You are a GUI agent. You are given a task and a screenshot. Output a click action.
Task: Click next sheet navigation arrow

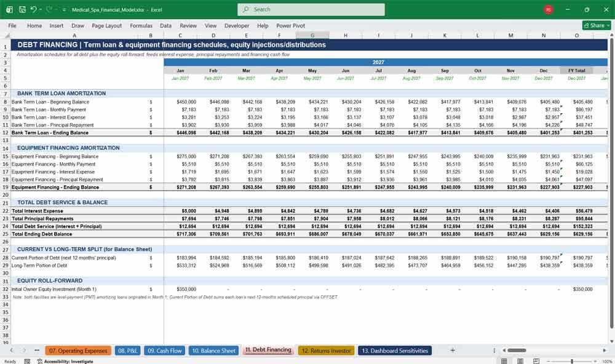(24, 350)
